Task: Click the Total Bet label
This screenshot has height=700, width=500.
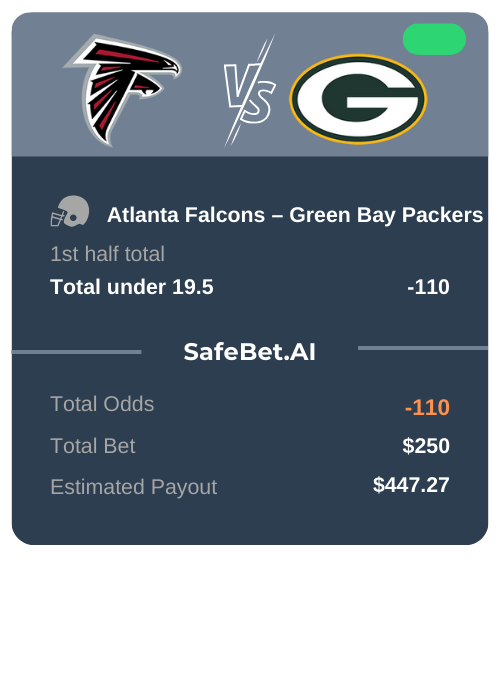Action: (93, 446)
